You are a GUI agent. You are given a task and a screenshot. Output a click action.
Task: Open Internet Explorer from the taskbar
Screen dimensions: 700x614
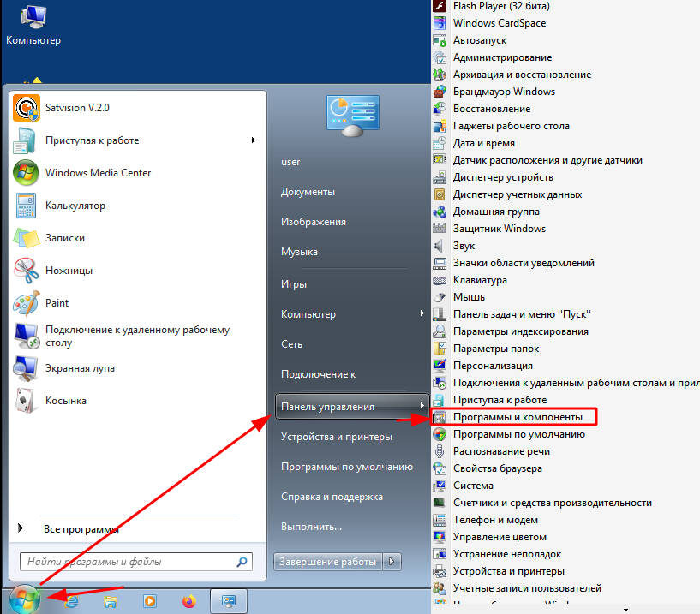(x=71, y=601)
